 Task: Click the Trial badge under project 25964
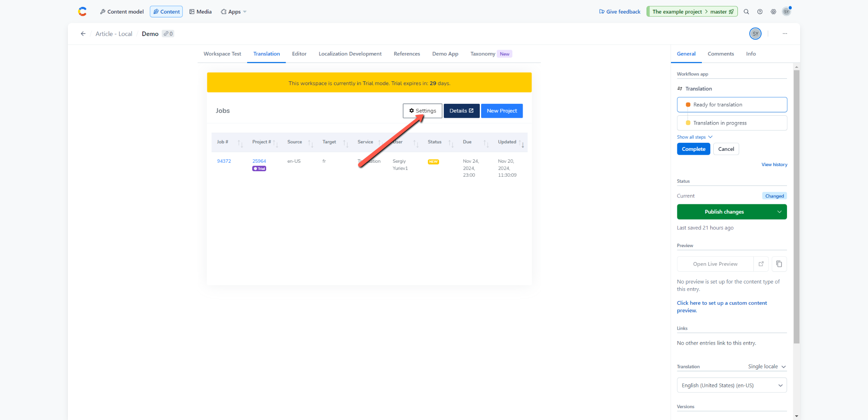(259, 168)
